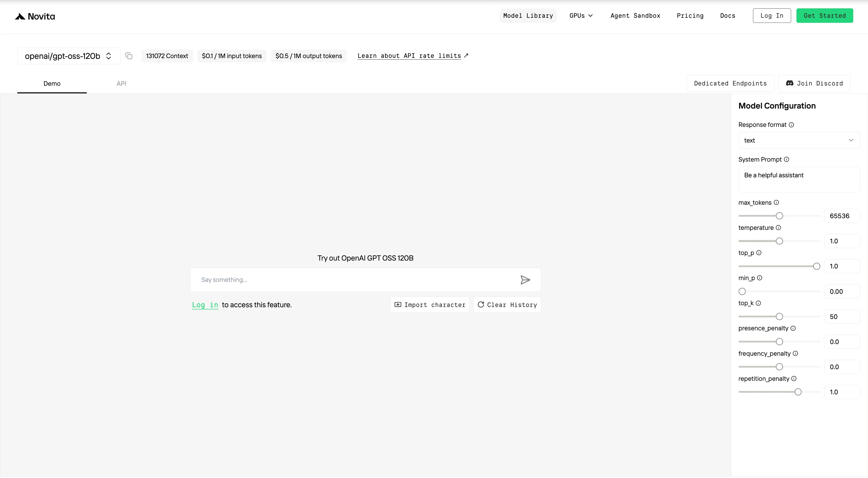Image resolution: width=868 pixels, height=478 pixels.
Task: Show info for top_p
Action: point(759,253)
